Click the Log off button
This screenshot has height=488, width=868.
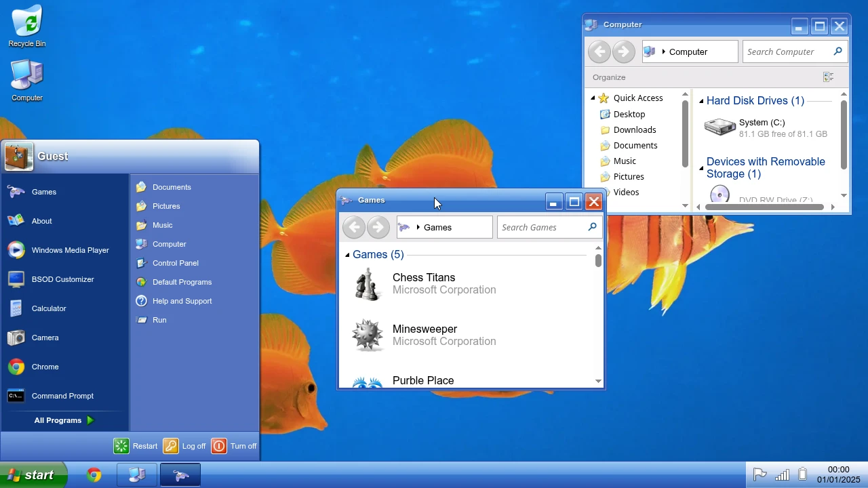[184, 446]
